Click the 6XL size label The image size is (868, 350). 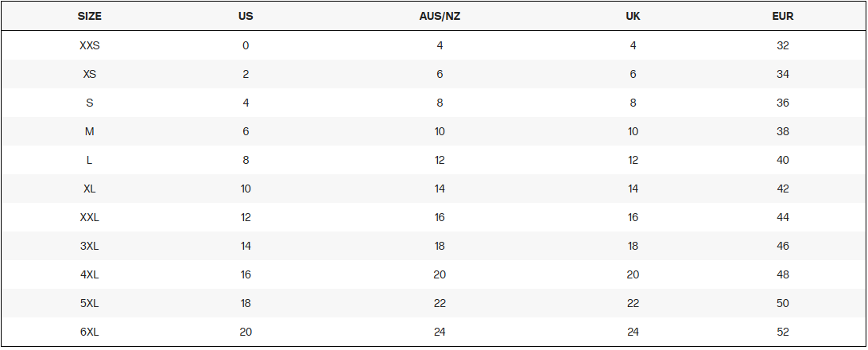(90, 332)
